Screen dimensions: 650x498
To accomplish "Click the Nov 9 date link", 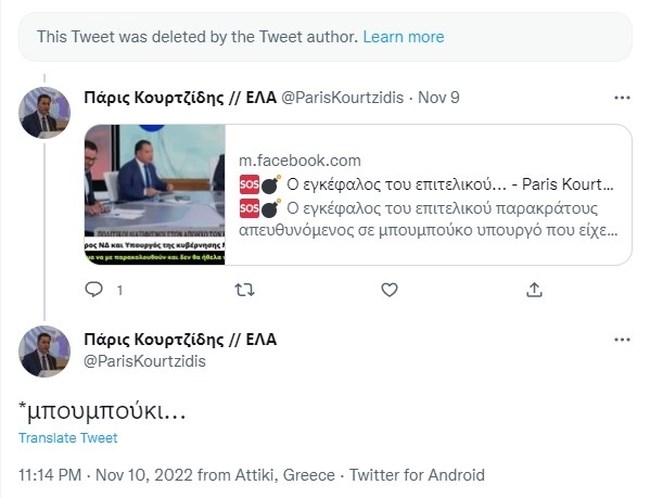I will point(439,98).
